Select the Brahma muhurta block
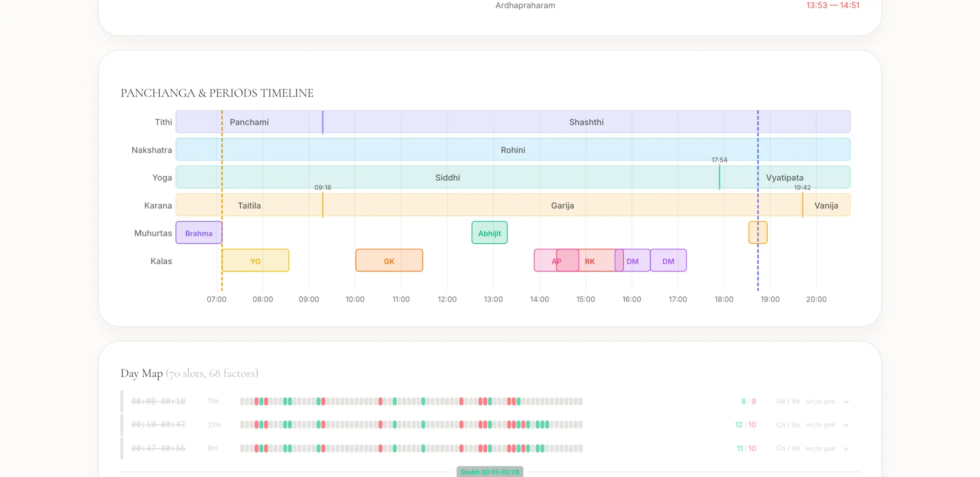980x477 pixels. (x=199, y=233)
